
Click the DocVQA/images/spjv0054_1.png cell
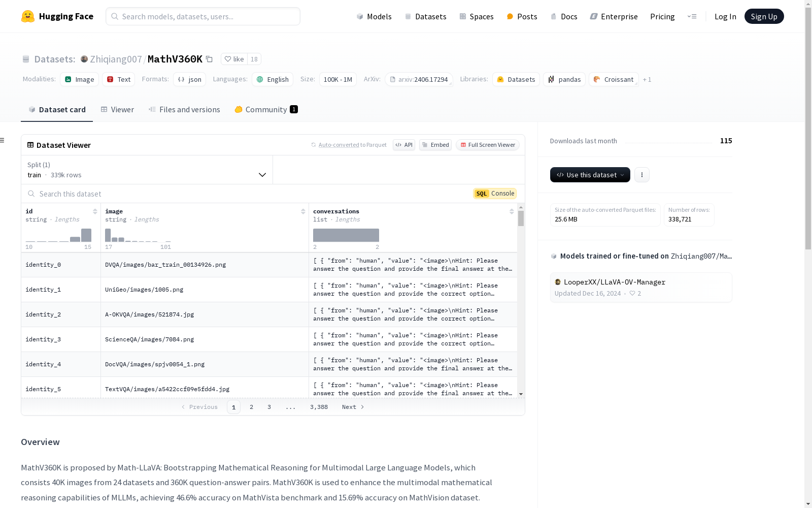click(x=205, y=364)
